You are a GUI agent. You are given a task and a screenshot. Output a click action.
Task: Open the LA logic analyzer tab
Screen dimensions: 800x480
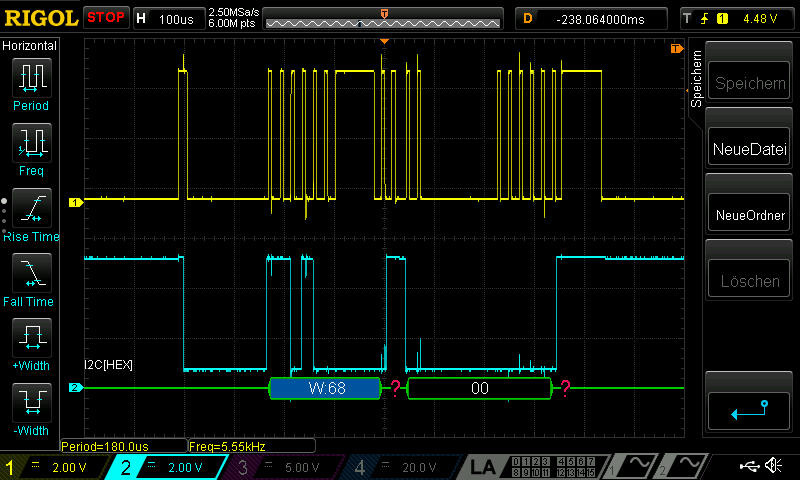click(x=484, y=467)
